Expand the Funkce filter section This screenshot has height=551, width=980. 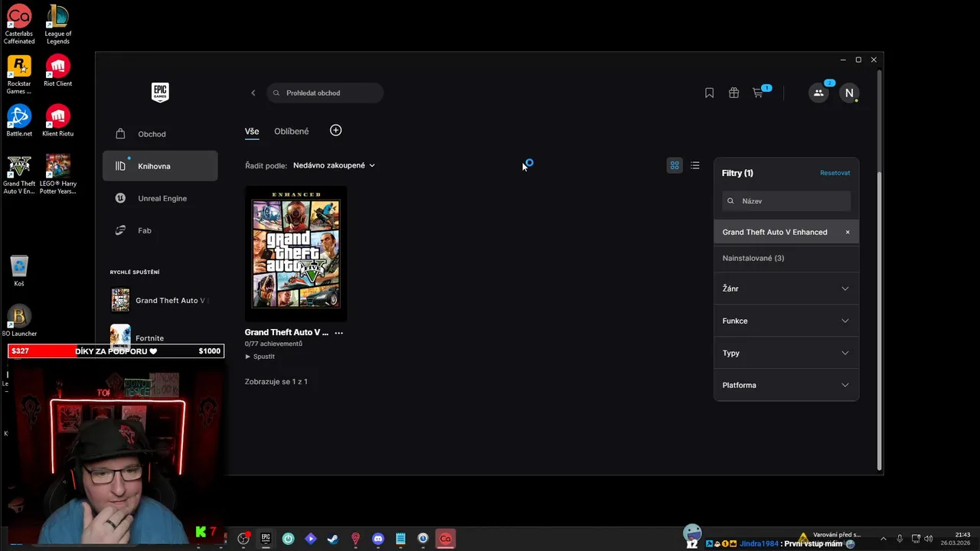[786, 321]
